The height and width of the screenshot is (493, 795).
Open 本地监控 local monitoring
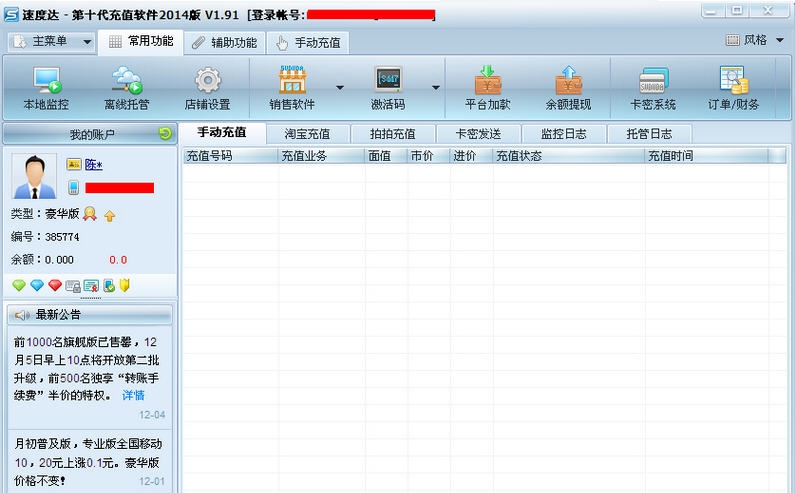pyautogui.click(x=47, y=88)
